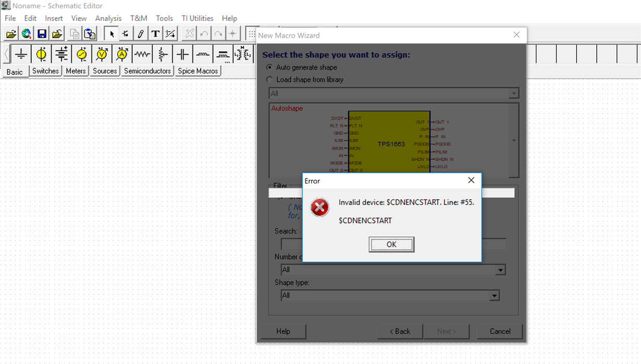Click the icon after the Redo arrow

point(233,34)
